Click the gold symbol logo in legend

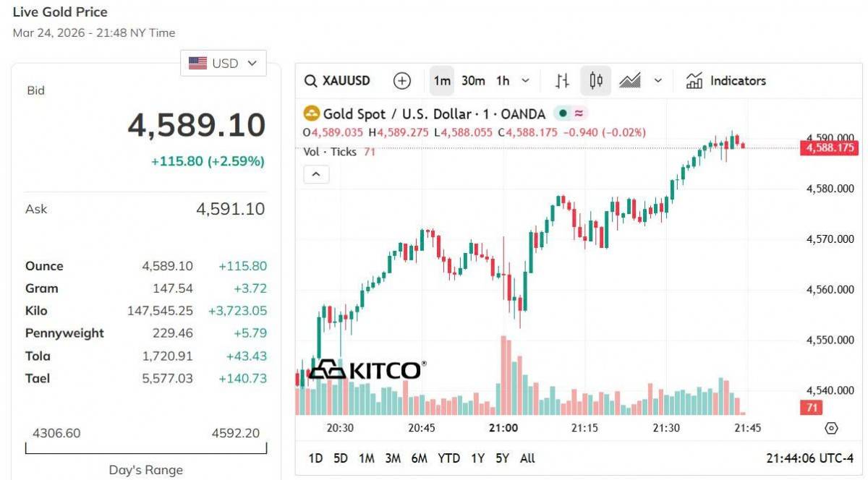click(311, 113)
